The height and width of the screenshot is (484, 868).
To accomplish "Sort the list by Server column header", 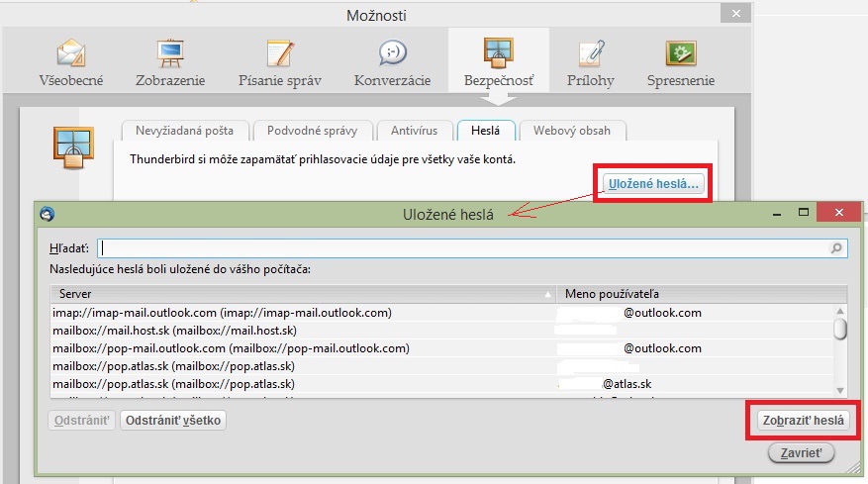I will 297,294.
